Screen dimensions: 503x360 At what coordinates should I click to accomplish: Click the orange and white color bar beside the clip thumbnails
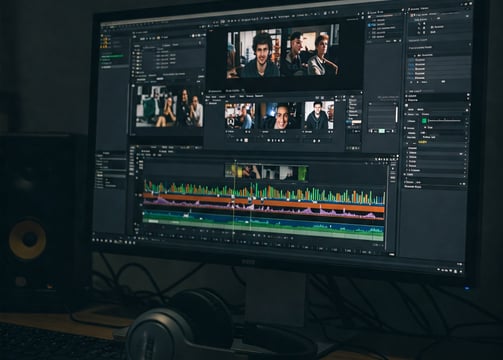click(354, 122)
